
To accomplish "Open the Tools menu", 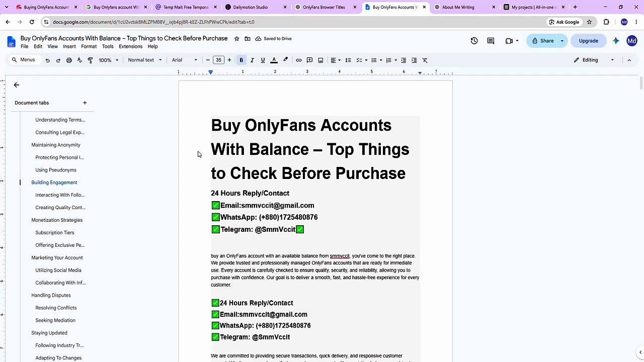I will pyautogui.click(x=108, y=46).
